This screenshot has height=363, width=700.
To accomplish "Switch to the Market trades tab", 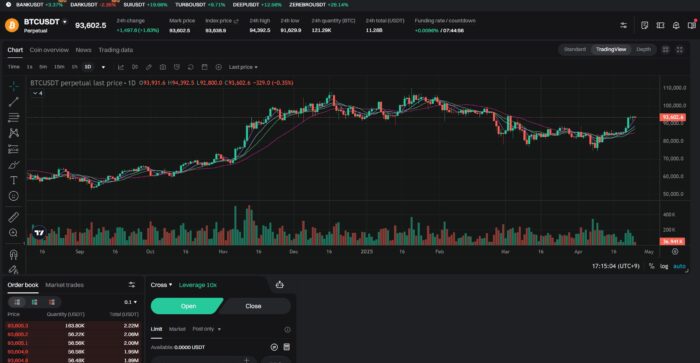I will click(64, 285).
